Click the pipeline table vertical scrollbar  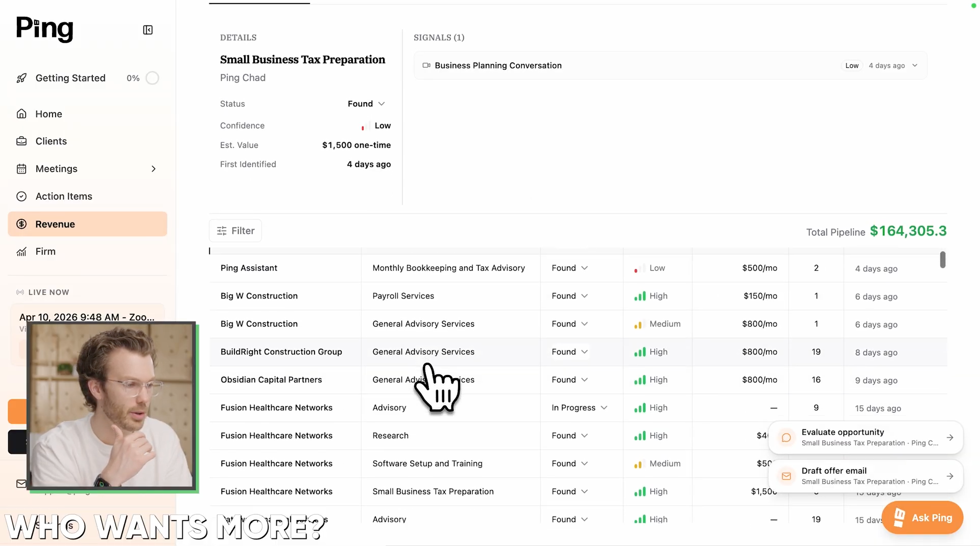(x=943, y=260)
